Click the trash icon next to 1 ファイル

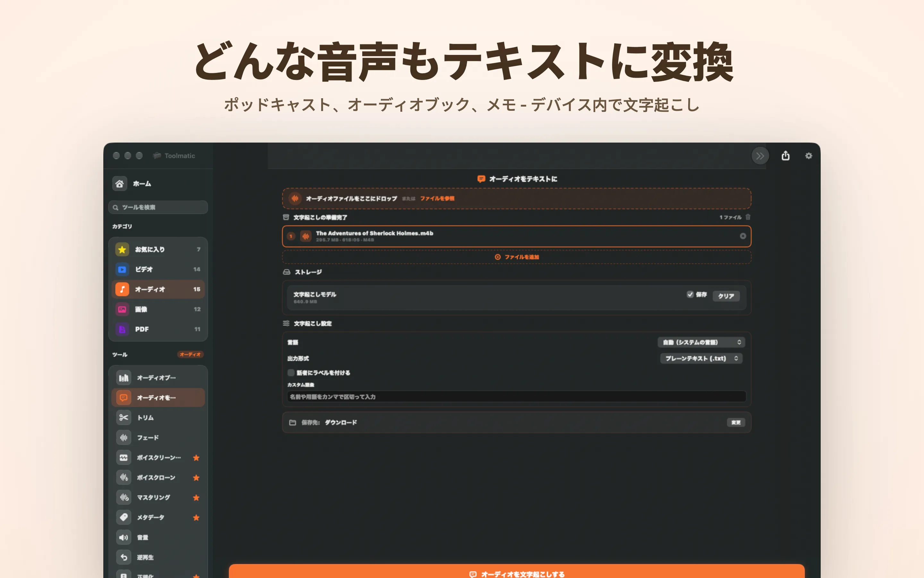tap(748, 217)
